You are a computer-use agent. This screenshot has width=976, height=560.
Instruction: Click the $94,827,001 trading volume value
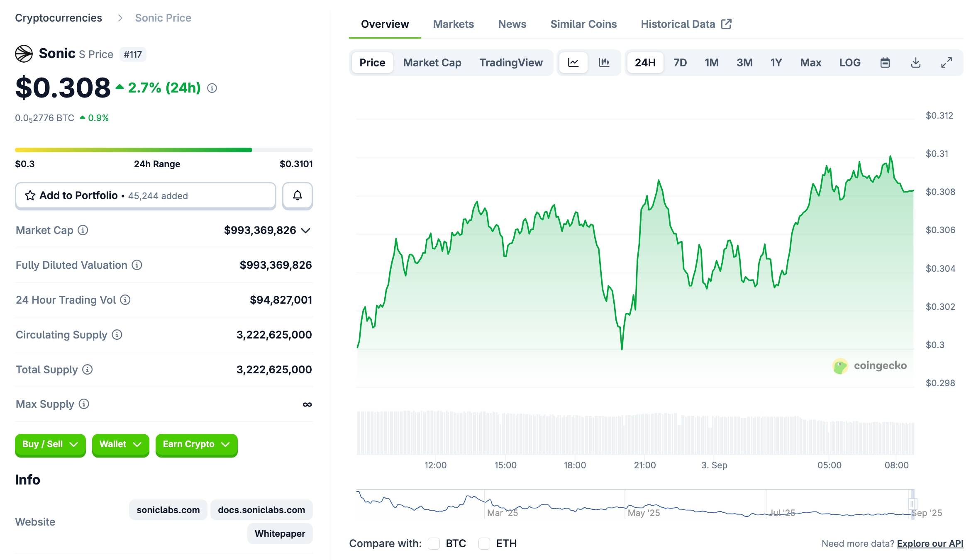[281, 300]
